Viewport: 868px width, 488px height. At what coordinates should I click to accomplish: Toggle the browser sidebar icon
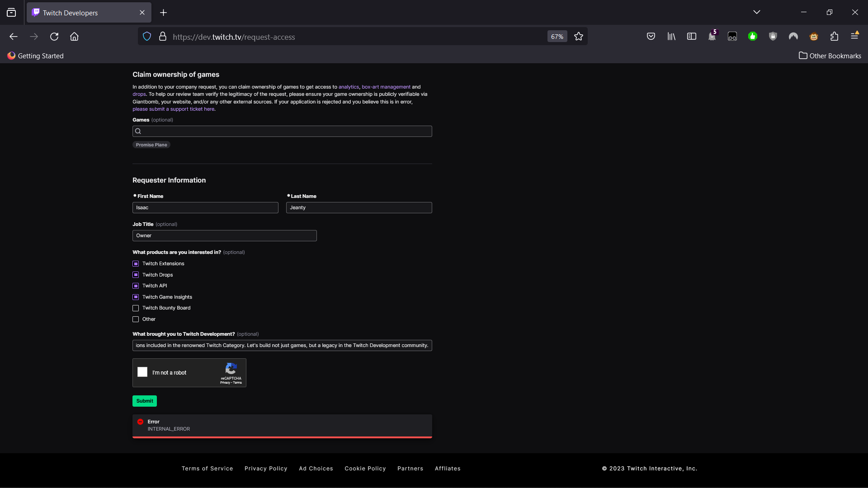692,36
